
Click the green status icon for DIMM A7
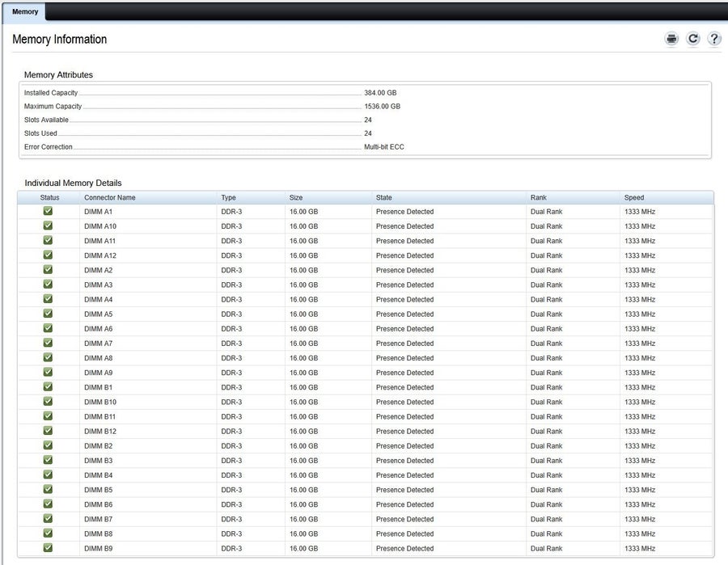48,343
